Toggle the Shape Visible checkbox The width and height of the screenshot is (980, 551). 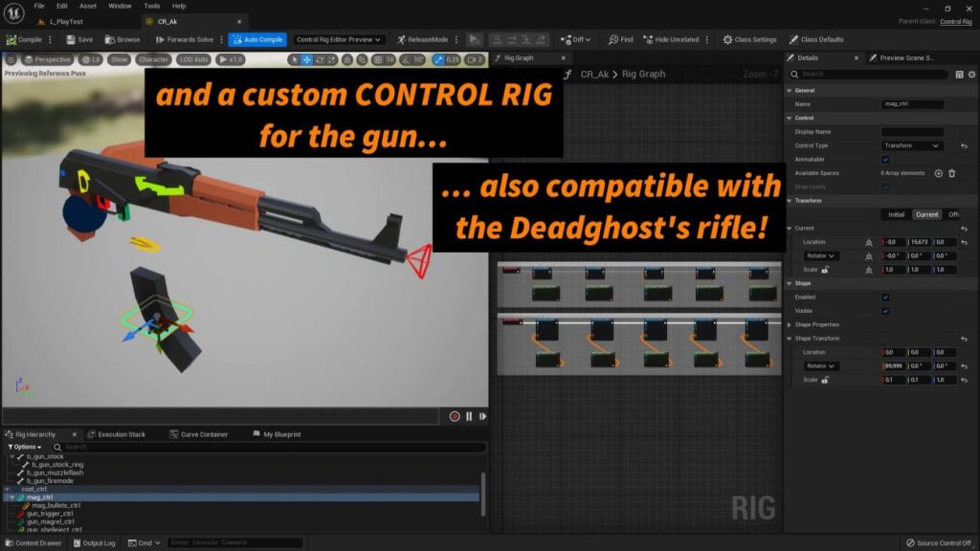[x=885, y=311]
